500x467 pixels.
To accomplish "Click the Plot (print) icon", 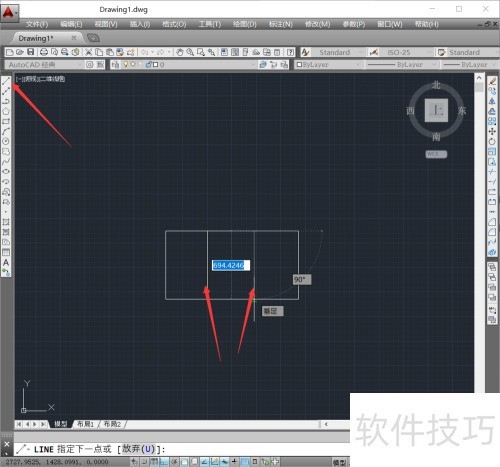I will point(44,52).
